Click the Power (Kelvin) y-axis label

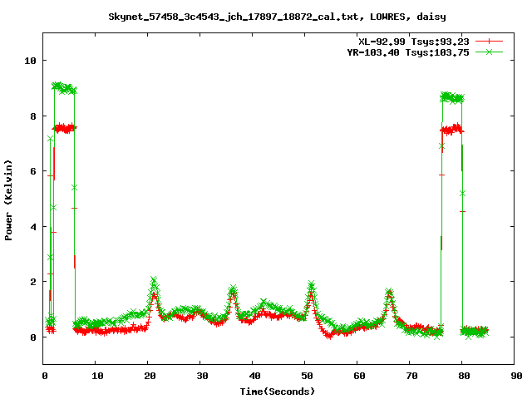tap(8, 200)
